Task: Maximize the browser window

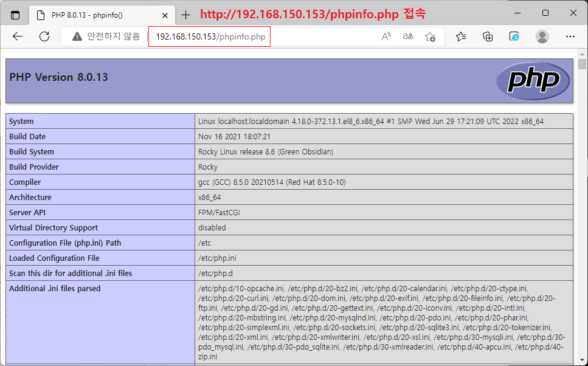Action: coord(545,13)
